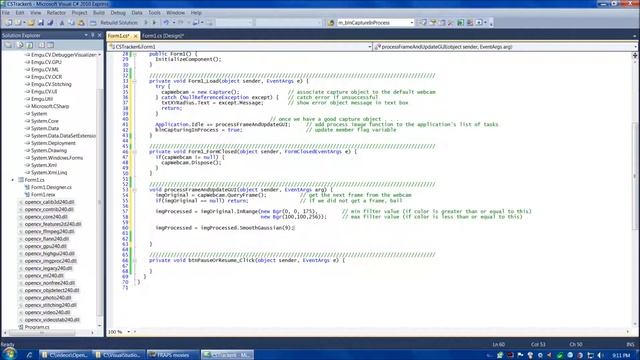Screen dimensions: 640x360
Task: Click the Windows Start orb
Action: tap(9, 354)
